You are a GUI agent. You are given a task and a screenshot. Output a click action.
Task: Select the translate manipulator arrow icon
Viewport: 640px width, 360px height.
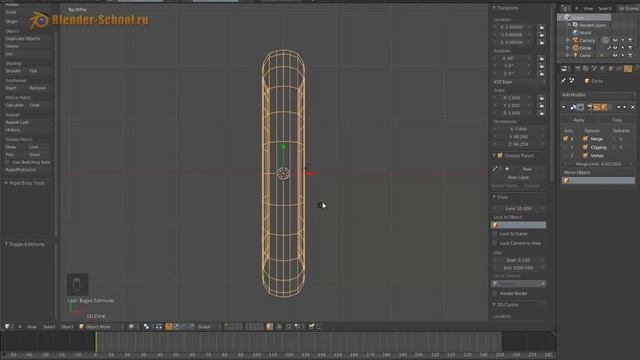tap(176, 327)
